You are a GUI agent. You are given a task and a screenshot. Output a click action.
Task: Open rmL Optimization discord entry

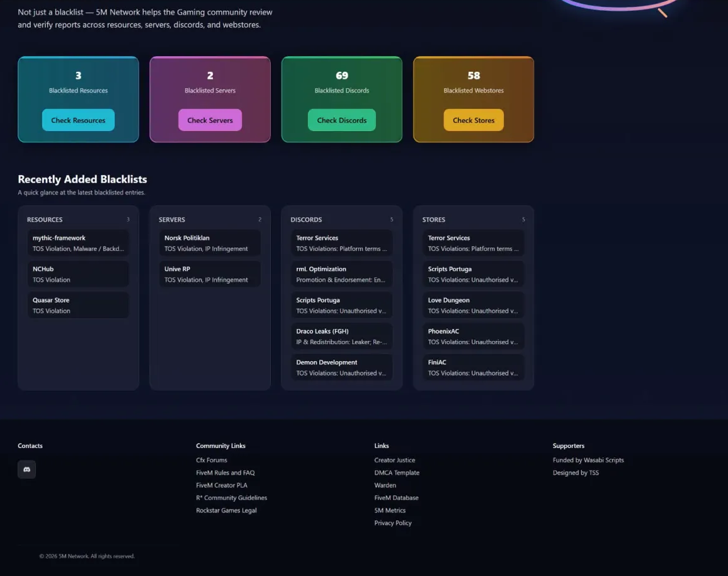point(342,274)
